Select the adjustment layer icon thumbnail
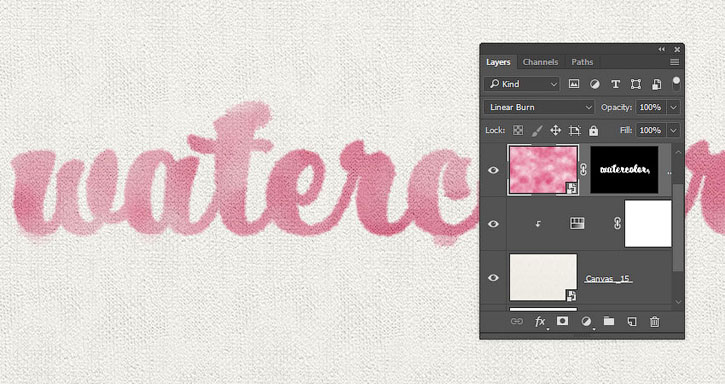 pyautogui.click(x=577, y=224)
